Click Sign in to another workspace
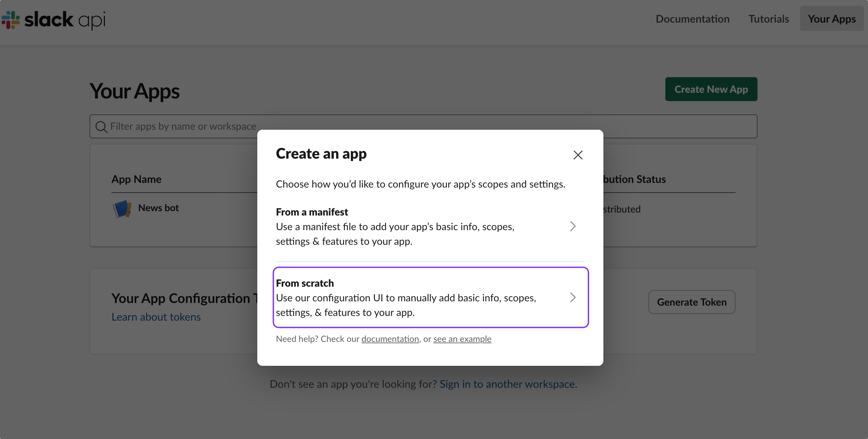The height and width of the screenshot is (439, 868). (x=507, y=384)
